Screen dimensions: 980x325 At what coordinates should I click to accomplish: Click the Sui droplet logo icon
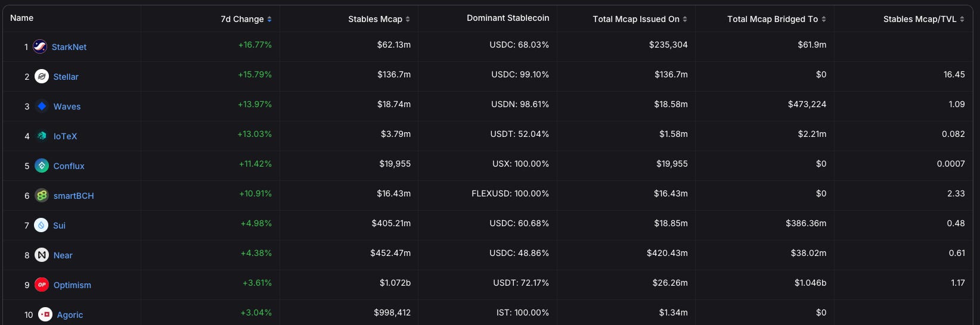41,225
